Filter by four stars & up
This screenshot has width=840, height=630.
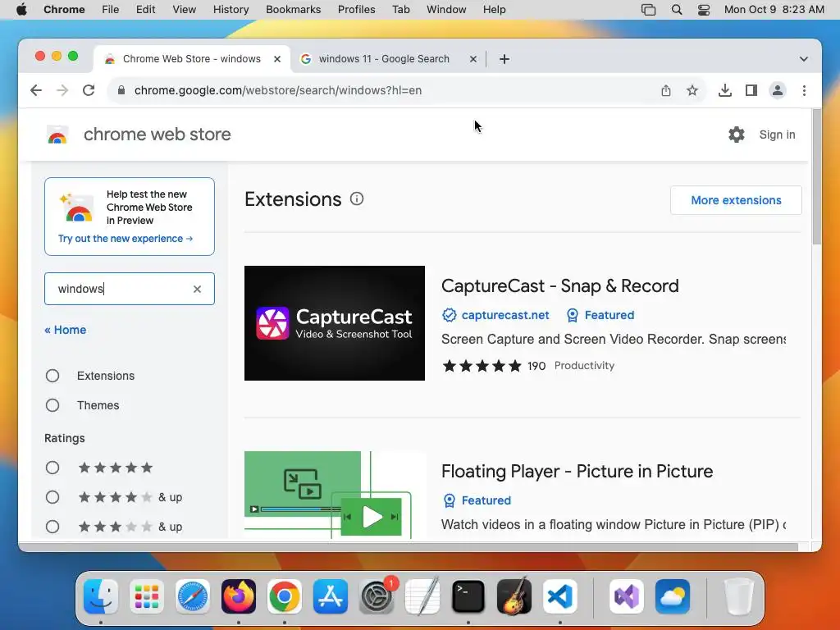(x=52, y=497)
